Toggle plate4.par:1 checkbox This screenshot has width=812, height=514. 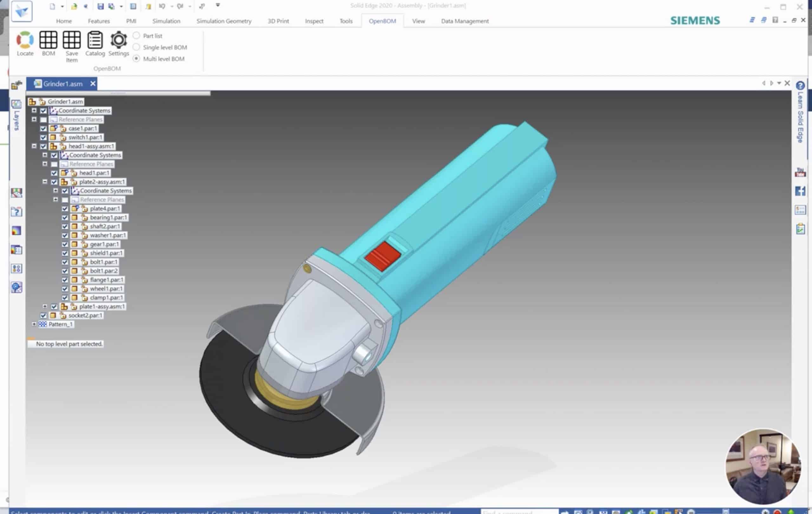[x=65, y=209]
